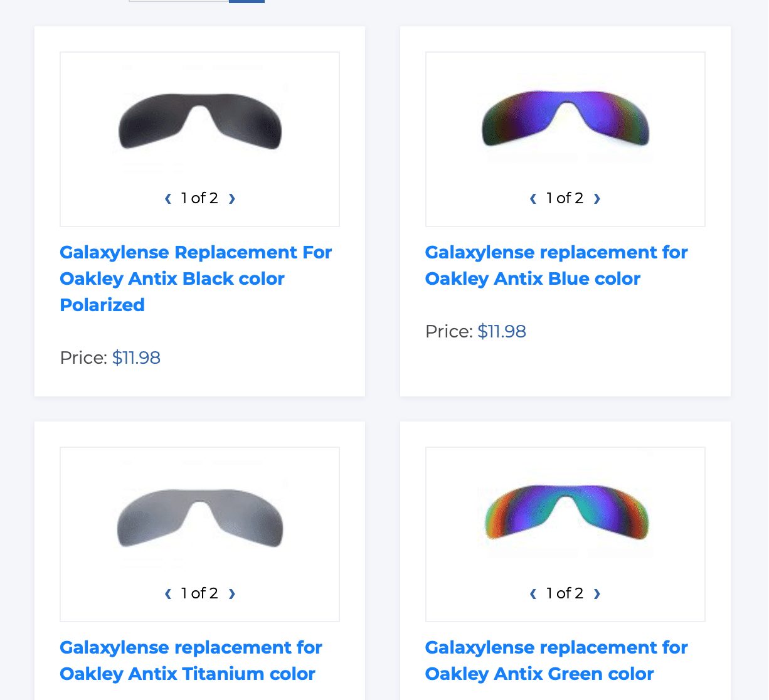Go back one photo on Titanium lens carousel

point(167,593)
